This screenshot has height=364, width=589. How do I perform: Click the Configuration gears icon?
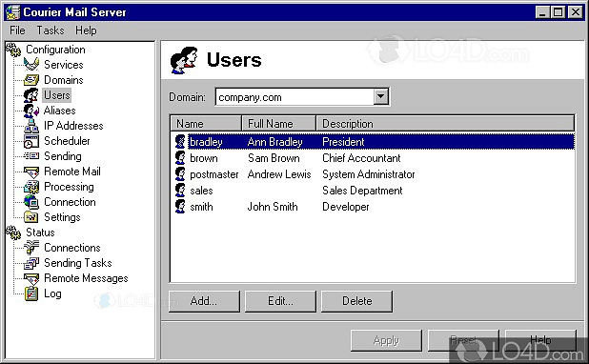pos(13,50)
